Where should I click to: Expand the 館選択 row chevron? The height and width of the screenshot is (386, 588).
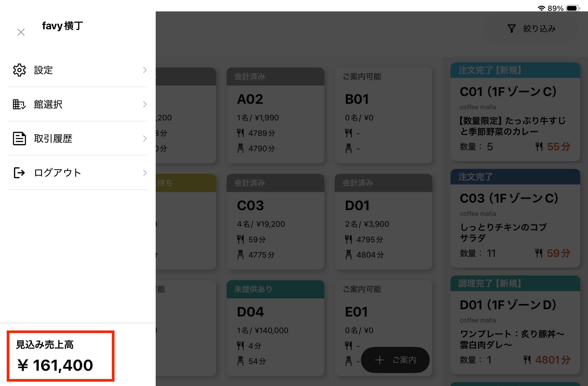[145, 104]
